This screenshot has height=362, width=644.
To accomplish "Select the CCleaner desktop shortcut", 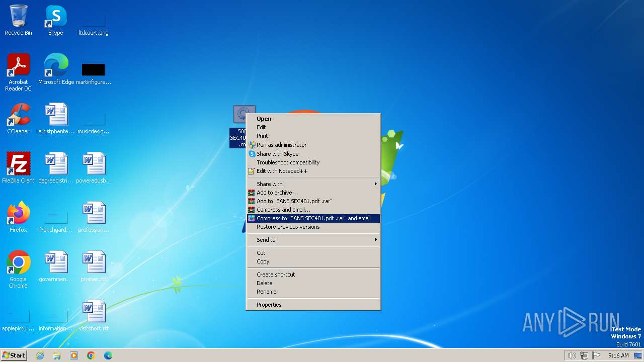I will [18, 119].
